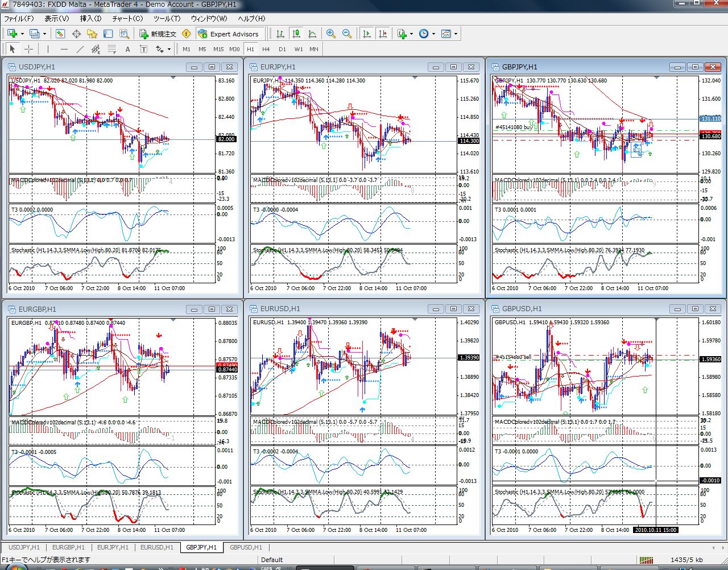Image resolution: width=728 pixels, height=570 pixels.
Task: Zoom out of the chart
Action: [x=346, y=34]
